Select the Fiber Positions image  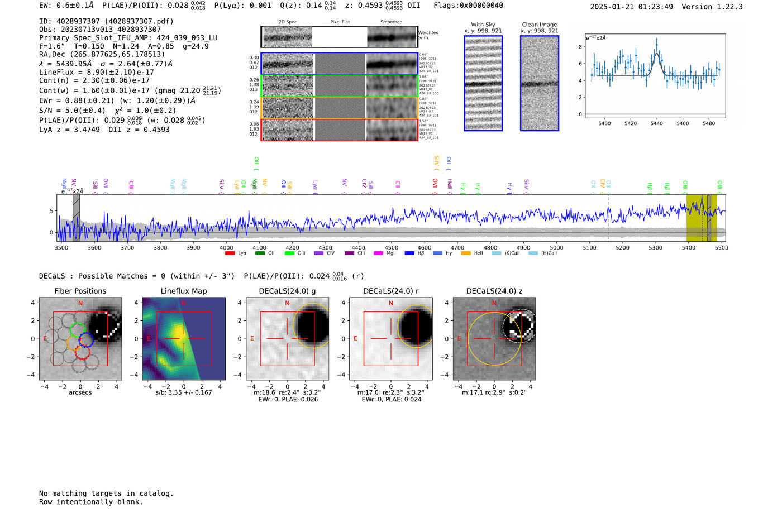point(80,339)
